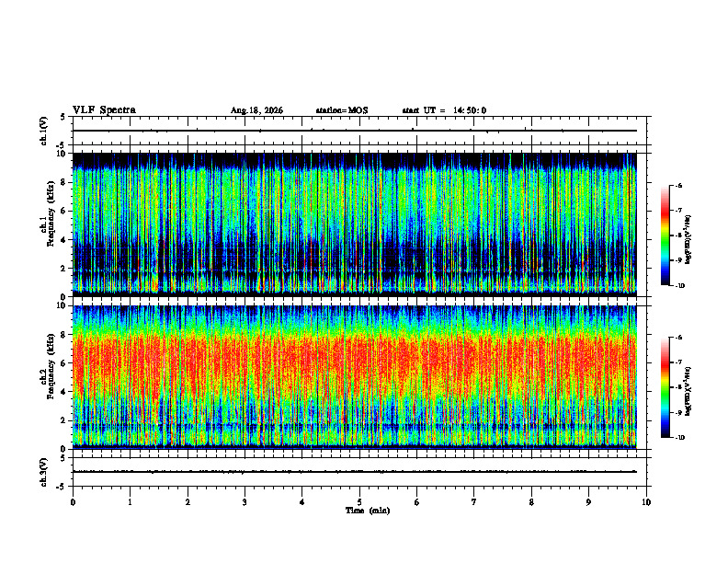
Task: Click the ch.2 frequency tick label "2"
Action: [64, 420]
